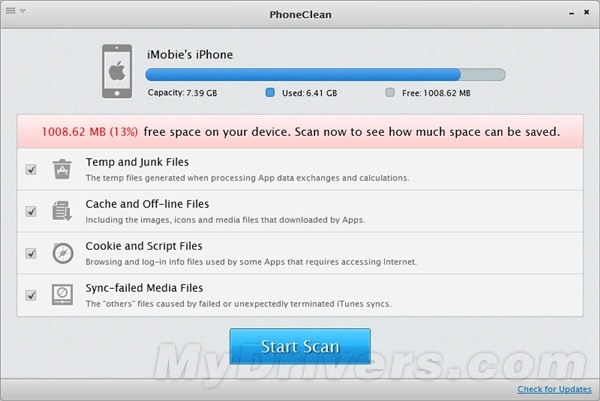Click the temp files description text
Image resolution: width=600 pixels, height=401 pixels.
coord(248,178)
